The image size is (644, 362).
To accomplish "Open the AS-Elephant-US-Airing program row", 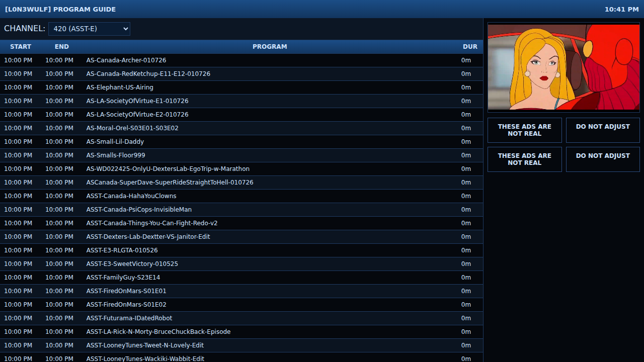I will click(120, 87).
